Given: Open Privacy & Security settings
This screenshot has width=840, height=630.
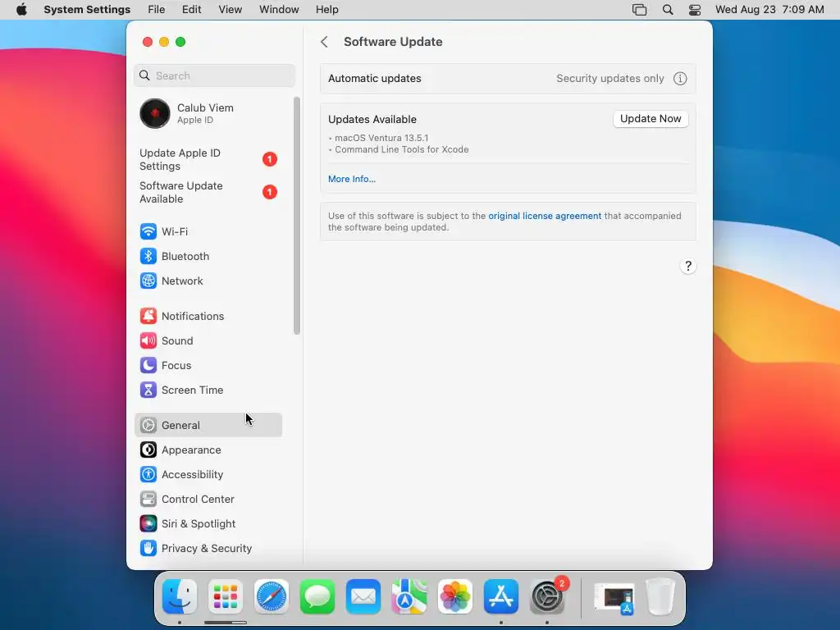Looking at the screenshot, I should click(x=208, y=549).
